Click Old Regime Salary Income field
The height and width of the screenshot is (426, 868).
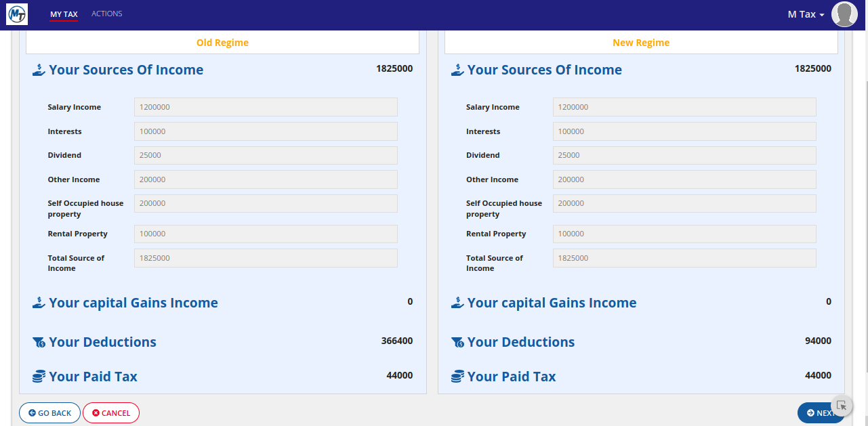pos(266,107)
